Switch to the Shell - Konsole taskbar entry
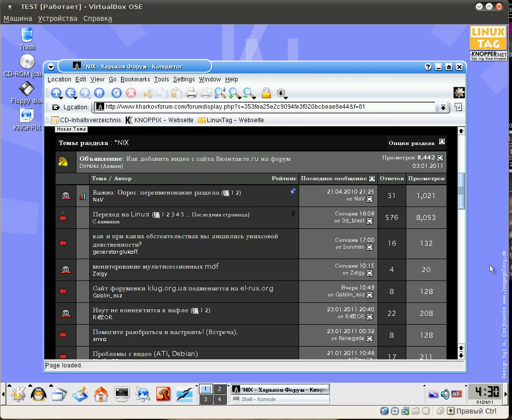This screenshot has width=512, height=420. (280, 399)
